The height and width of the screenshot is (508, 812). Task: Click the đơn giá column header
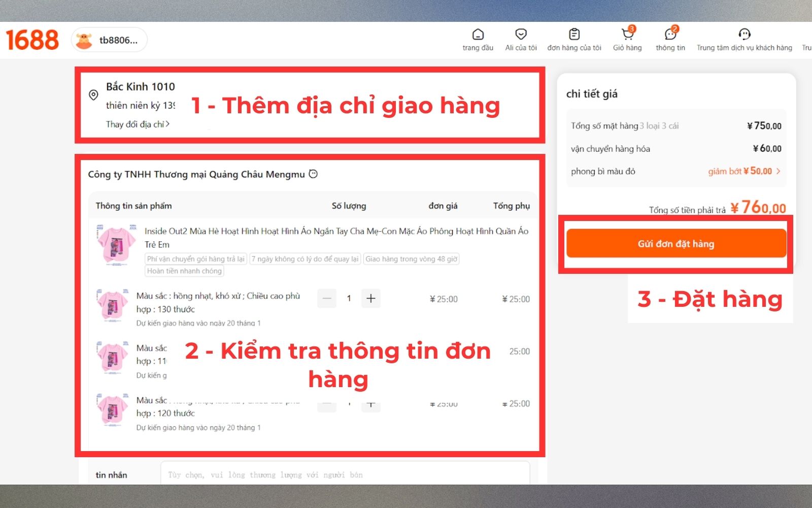443,206
